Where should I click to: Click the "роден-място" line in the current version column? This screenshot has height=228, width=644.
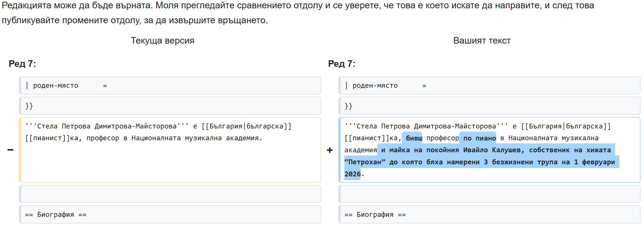(x=170, y=85)
